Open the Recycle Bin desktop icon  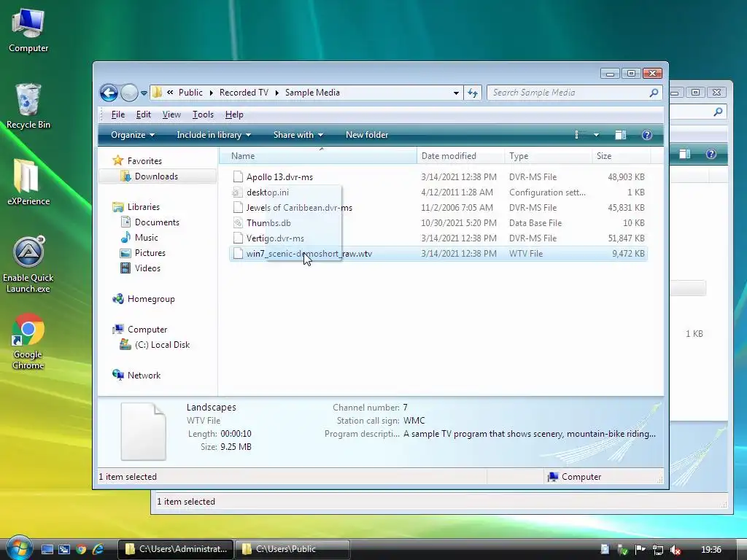point(28,106)
